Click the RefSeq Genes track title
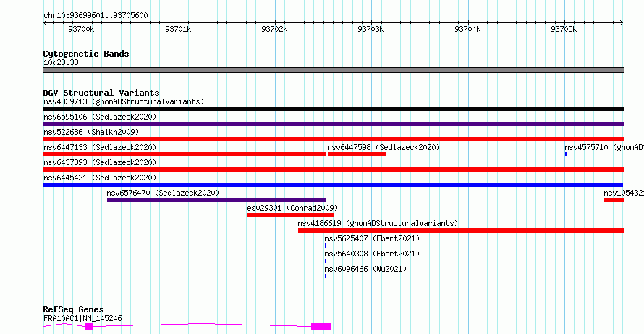644x334 pixels. pos(73,310)
